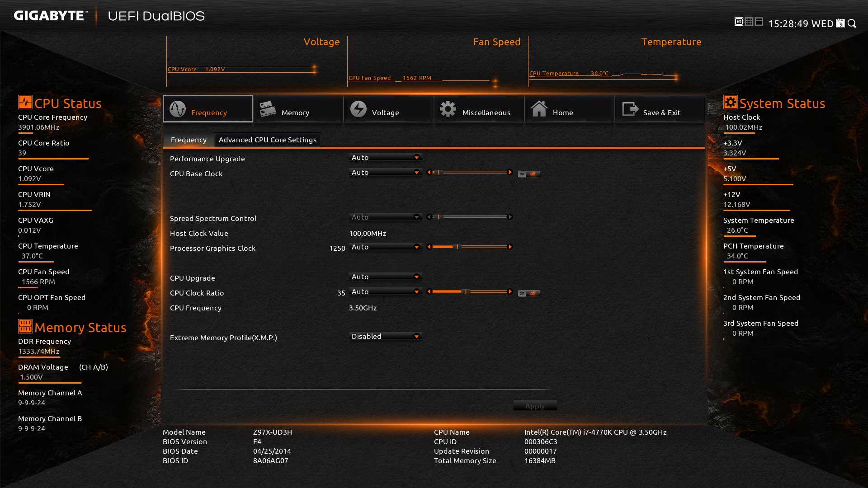This screenshot has height=488, width=868.
Task: Click Save & Exit
Action: coord(660,109)
